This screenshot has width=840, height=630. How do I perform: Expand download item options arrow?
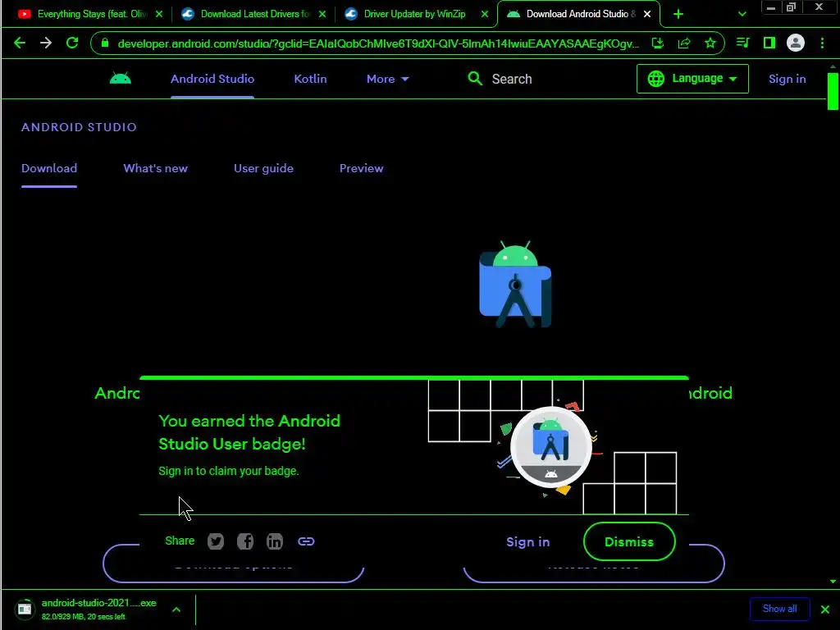tap(176, 609)
